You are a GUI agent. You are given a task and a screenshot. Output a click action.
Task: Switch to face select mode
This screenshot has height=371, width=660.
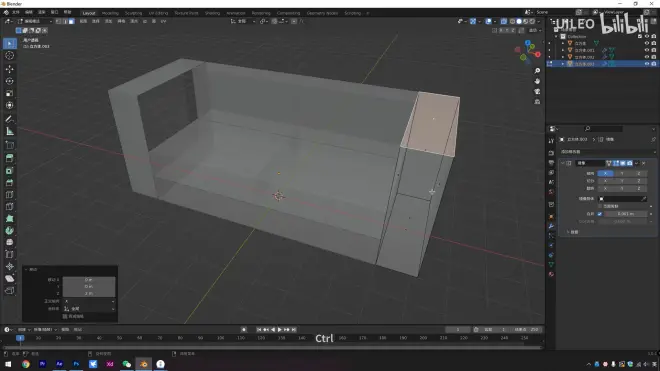coord(72,21)
